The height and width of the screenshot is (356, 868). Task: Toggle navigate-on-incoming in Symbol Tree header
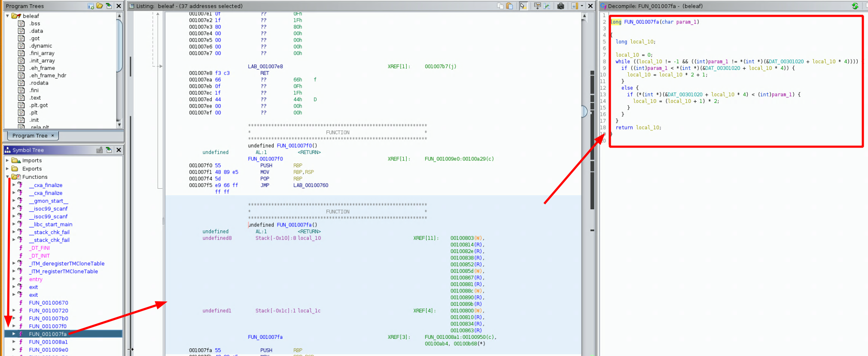tap(109, 150)
